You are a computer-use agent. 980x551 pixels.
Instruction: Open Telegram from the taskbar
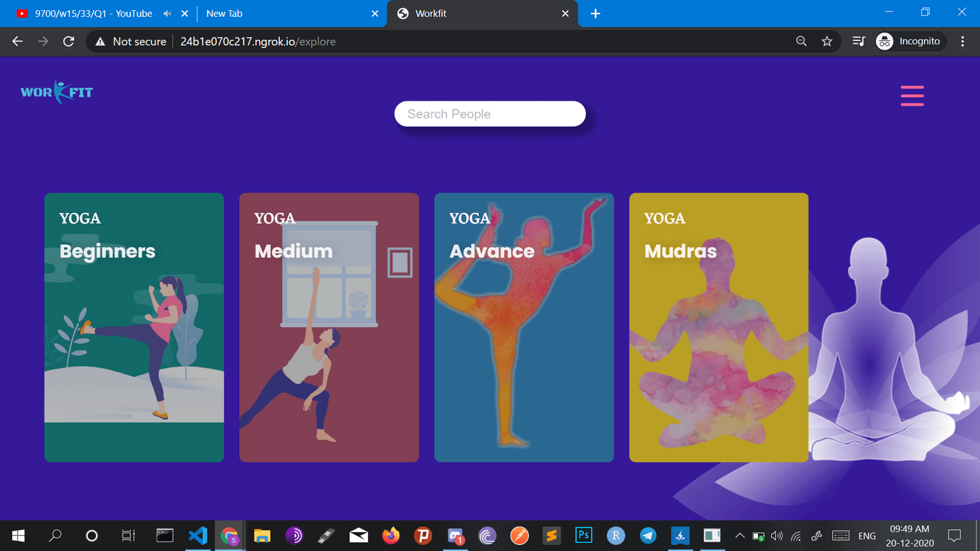648,535
